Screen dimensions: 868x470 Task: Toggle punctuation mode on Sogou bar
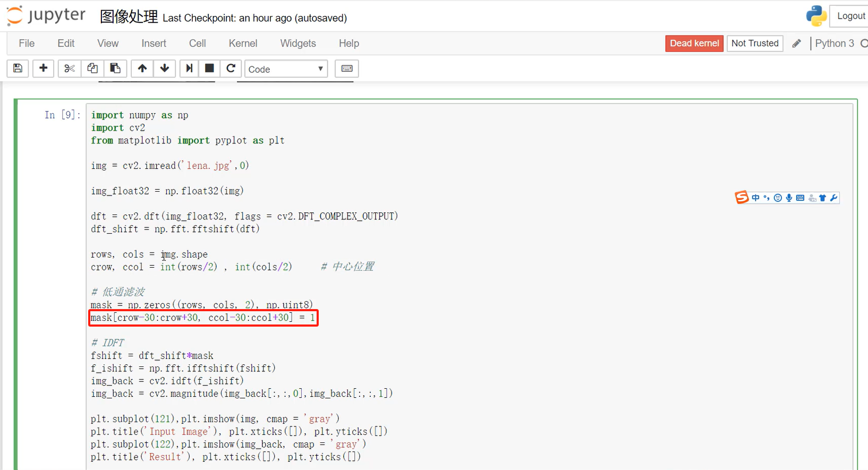coord(767,198)
